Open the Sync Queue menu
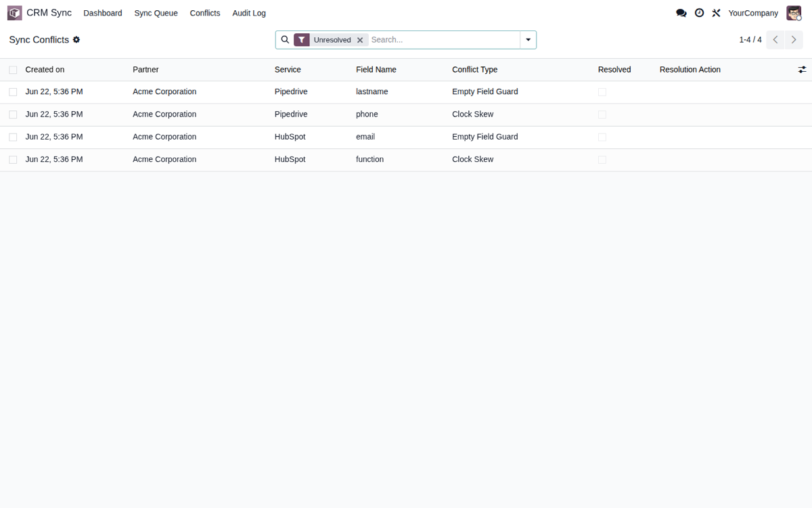Image resolution: width=812 pixels, height=508 pixels. click(156, 13)
